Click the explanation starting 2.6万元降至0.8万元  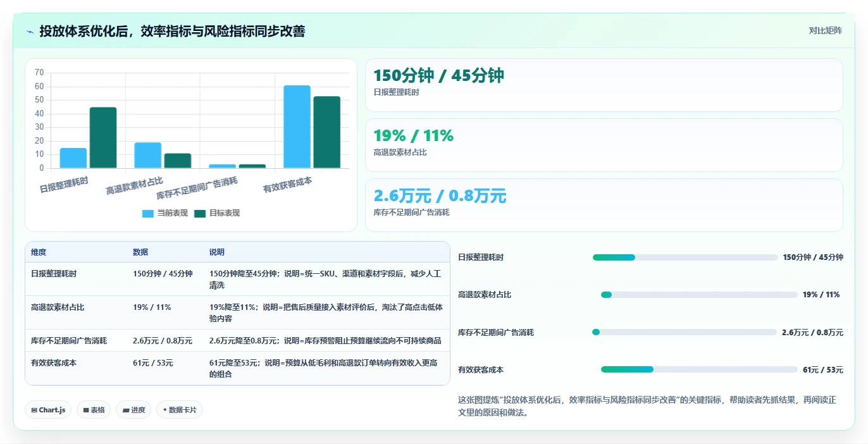click(325, 341)
